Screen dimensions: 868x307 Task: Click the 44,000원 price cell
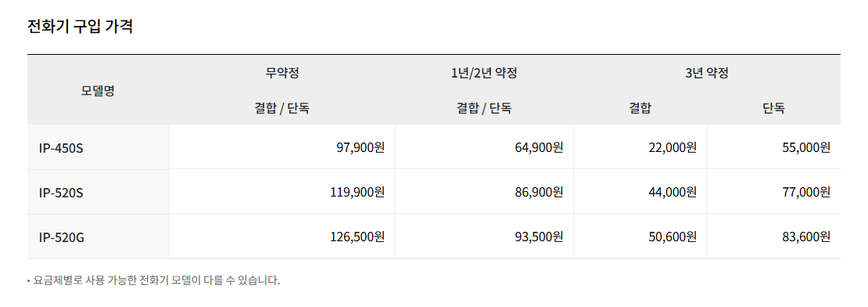(x=640, y=192)
